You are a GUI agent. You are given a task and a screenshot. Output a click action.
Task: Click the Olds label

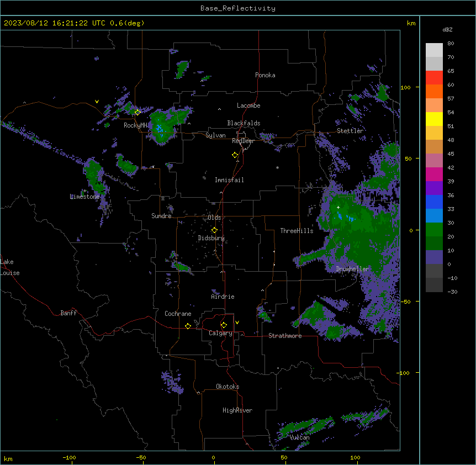click(214, 218)
